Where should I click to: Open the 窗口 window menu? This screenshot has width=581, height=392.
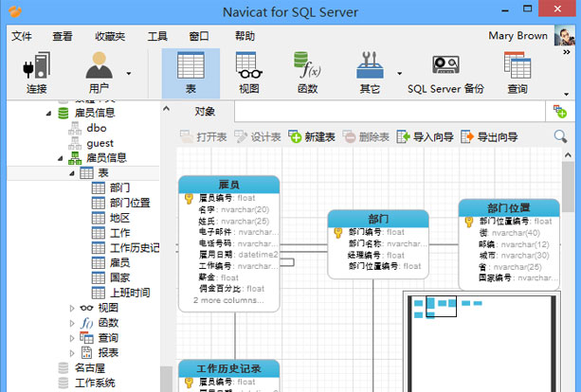coord(199,36)
